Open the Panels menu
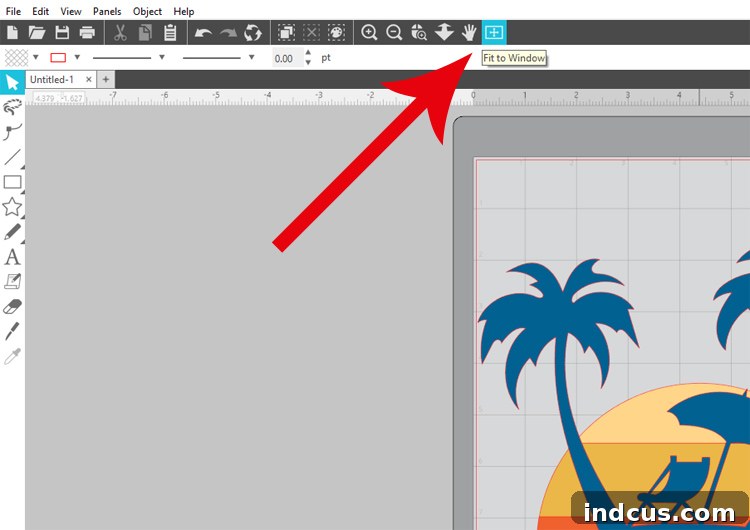The width and height of the screenshot is (750, 530). (x=107, y=11)
